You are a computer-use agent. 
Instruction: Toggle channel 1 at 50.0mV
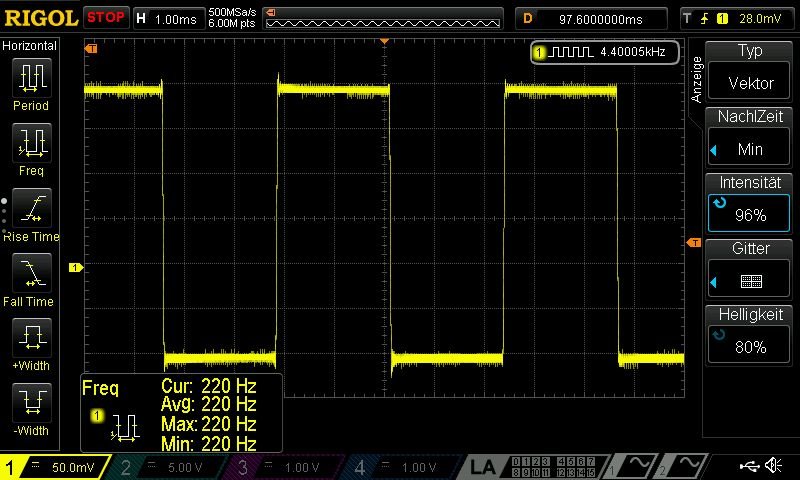click(54, 467)
